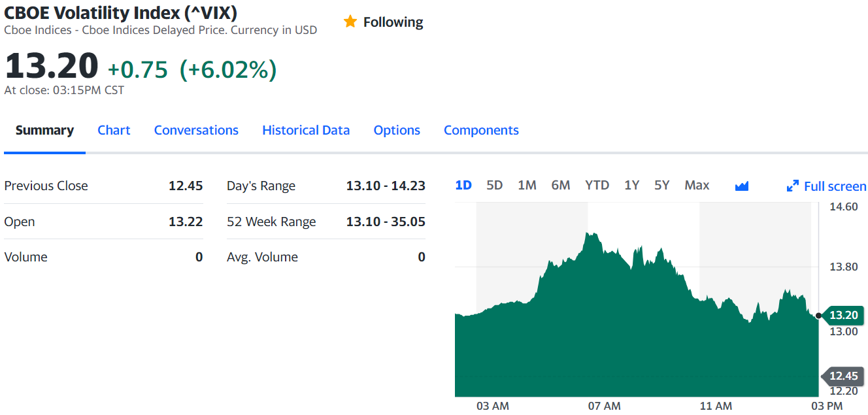Screen dimensions: 868x415
Task: View the Components tab
Action: [481, 130]
